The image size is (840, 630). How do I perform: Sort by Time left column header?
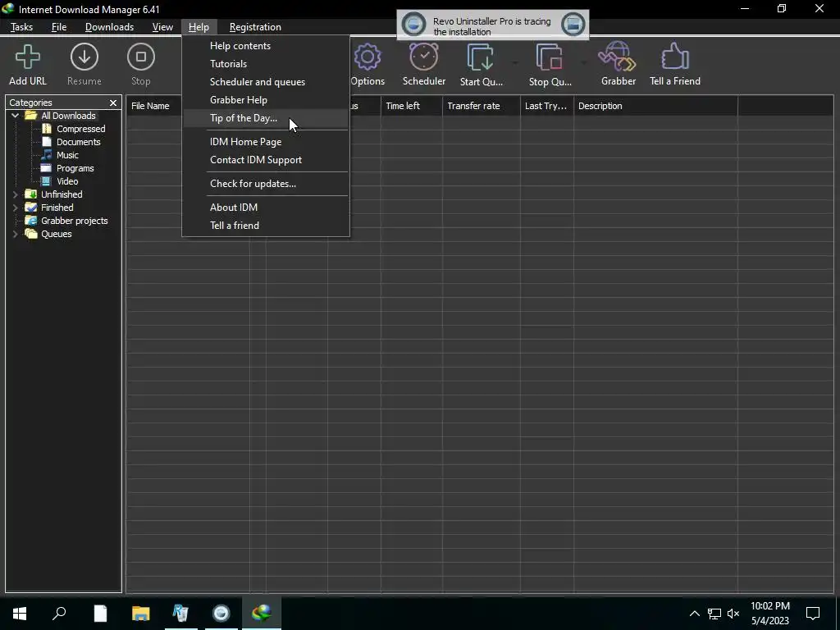click(412, 106)
